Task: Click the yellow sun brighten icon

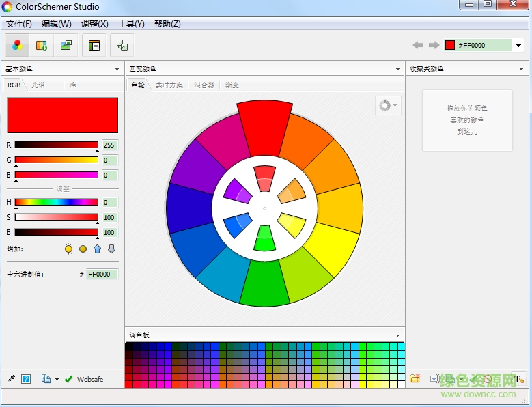Action: [x=68, y=249]
